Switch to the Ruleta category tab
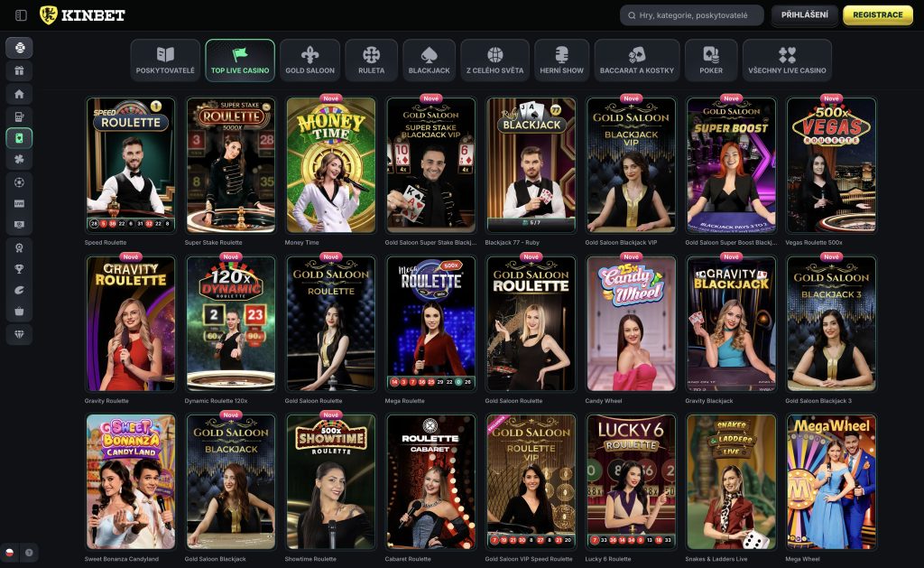This screenshot has width=924, height=568. 371,61
